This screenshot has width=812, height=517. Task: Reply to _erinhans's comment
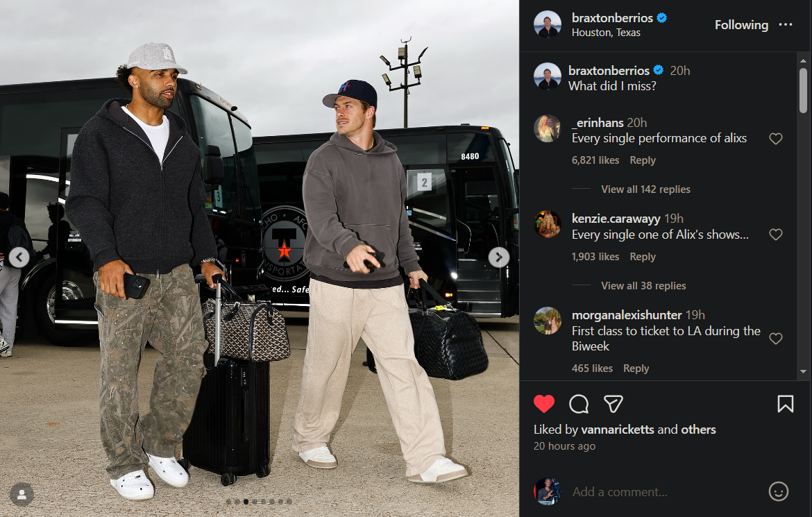tap(642, 160)
